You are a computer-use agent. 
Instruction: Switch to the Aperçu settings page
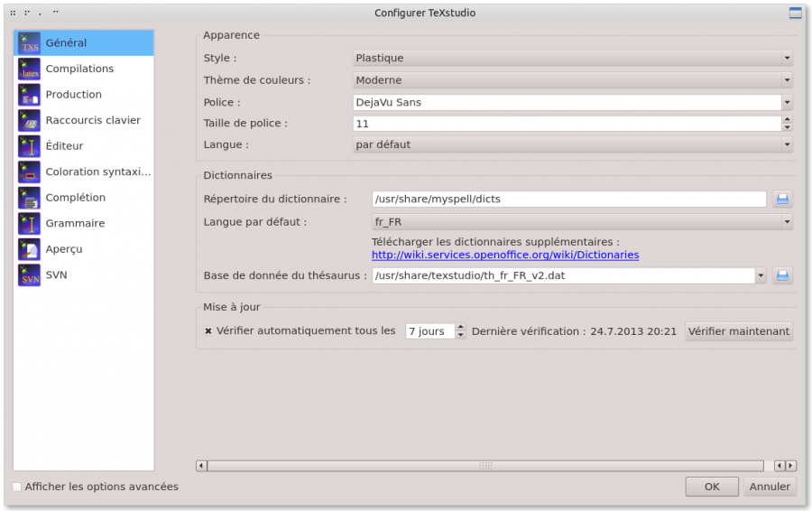click(x=83, y=249)
